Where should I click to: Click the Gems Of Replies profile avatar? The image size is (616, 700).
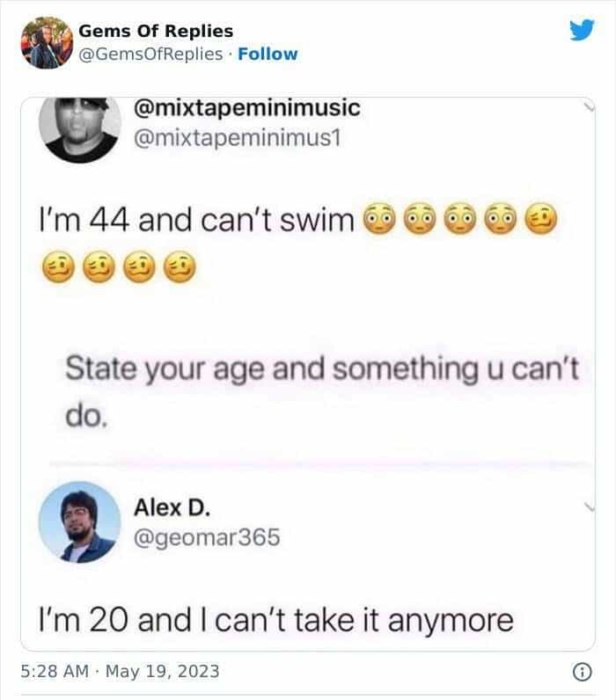[45, 42]
